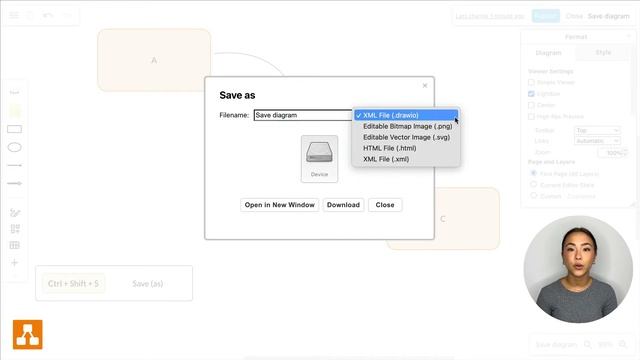This screenshot has height=360, width=640.
Task: Click the Last change timestamp link
Action: tap(490, 16)
